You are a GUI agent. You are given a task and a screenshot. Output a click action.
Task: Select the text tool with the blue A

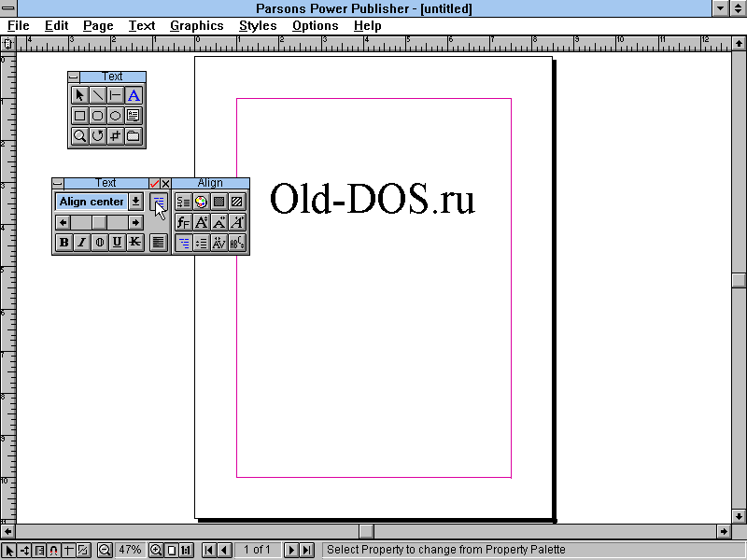point(134,95)
